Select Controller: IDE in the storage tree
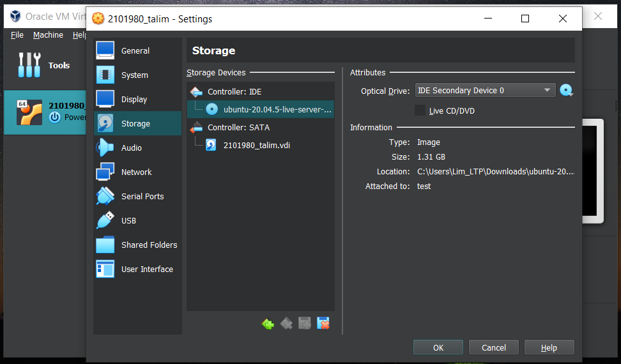The image size is (621, 364). pos(234,92)
